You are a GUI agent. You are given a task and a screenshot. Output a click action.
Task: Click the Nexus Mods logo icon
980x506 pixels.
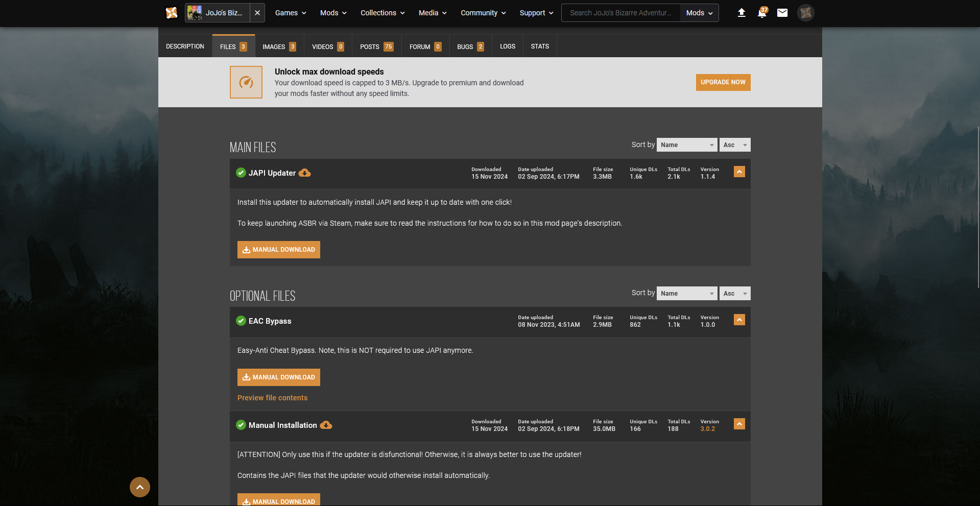coord(172,13)
